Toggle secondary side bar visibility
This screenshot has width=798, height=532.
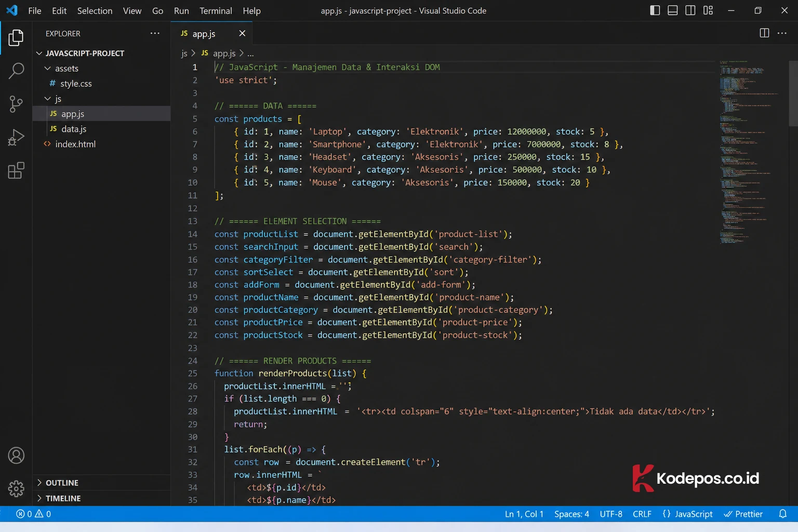click(x=690, y=10)
